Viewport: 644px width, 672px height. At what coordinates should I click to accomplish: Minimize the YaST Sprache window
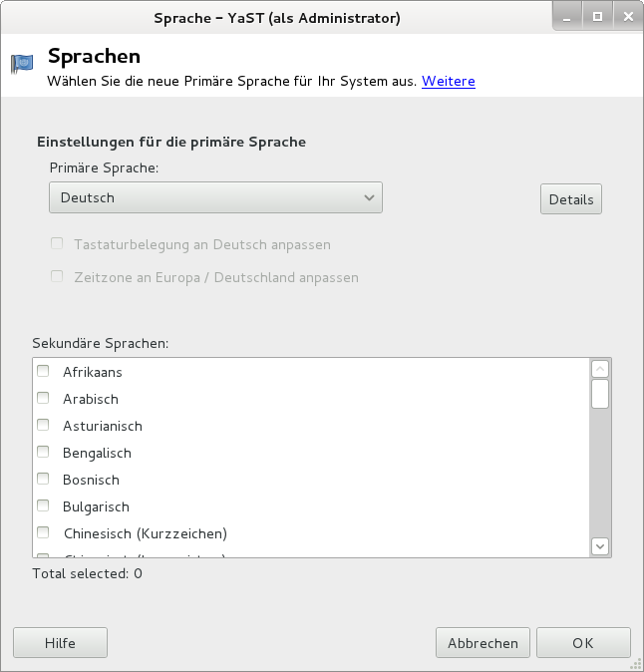pos(569,17)
